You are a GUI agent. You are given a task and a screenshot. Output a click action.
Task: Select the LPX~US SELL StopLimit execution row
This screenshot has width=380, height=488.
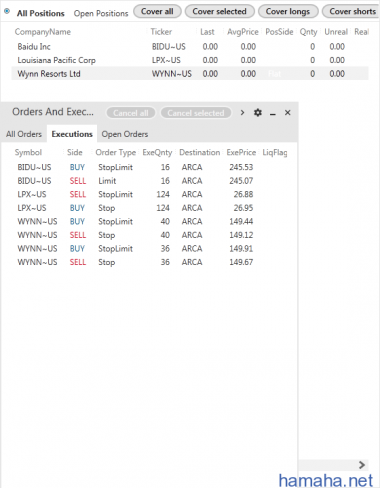[x=150, y=194]
